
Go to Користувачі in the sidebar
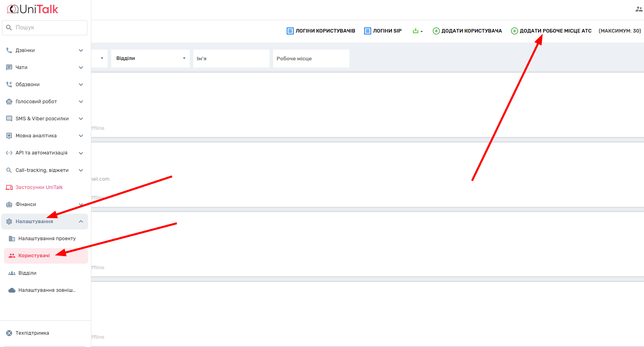coord(34,256)
